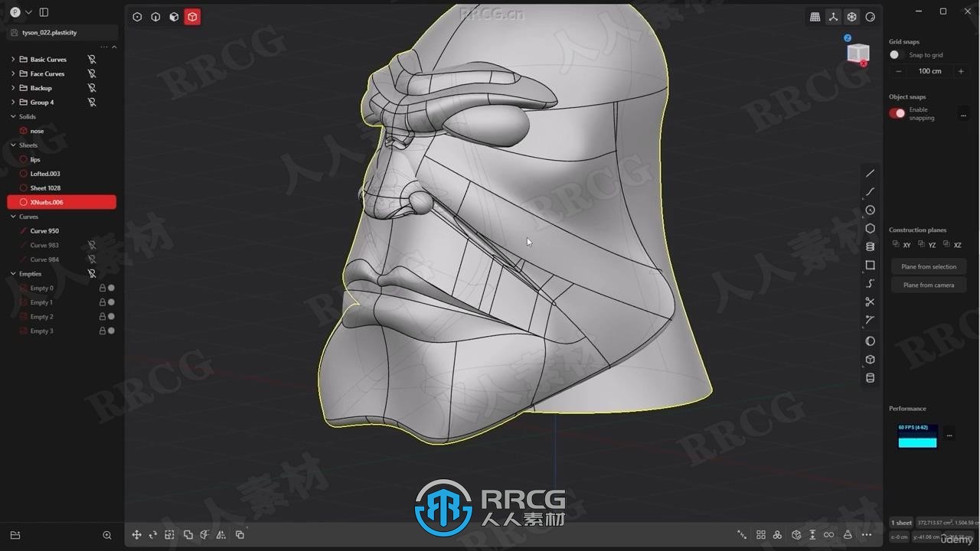Toggle the viewport grid icon
The height and width of the screenshot is (551, 980).
pyautogui.click(x=815, y=17)
